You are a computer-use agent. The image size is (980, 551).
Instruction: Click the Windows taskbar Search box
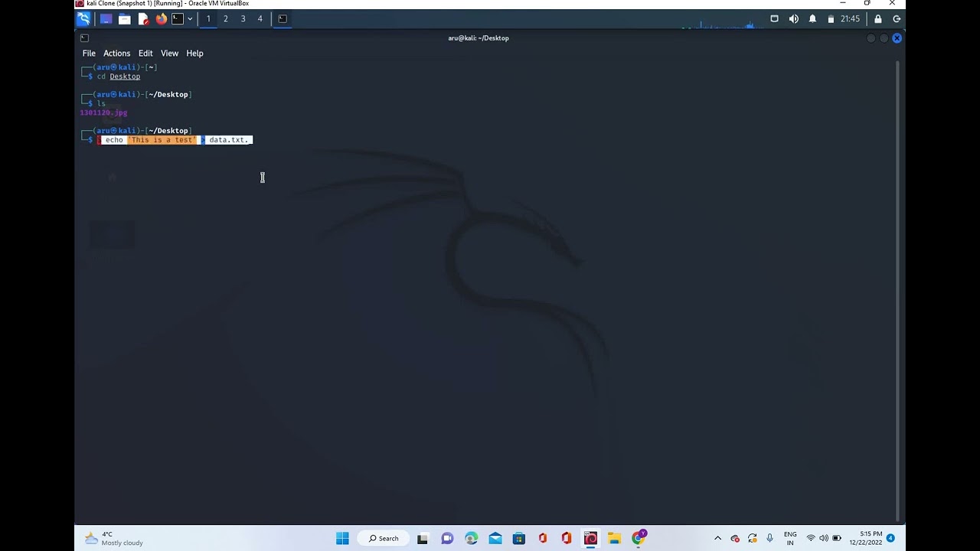tap(385, 538)
